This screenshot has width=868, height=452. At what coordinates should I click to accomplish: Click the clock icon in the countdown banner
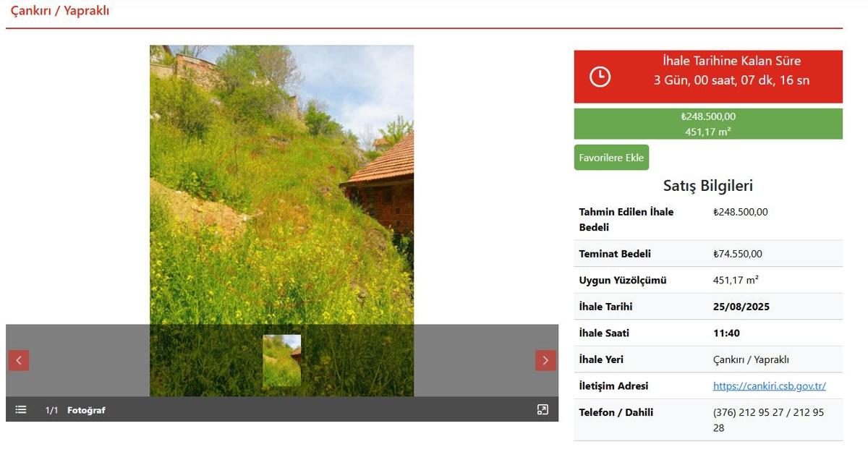tap(600, 77)
